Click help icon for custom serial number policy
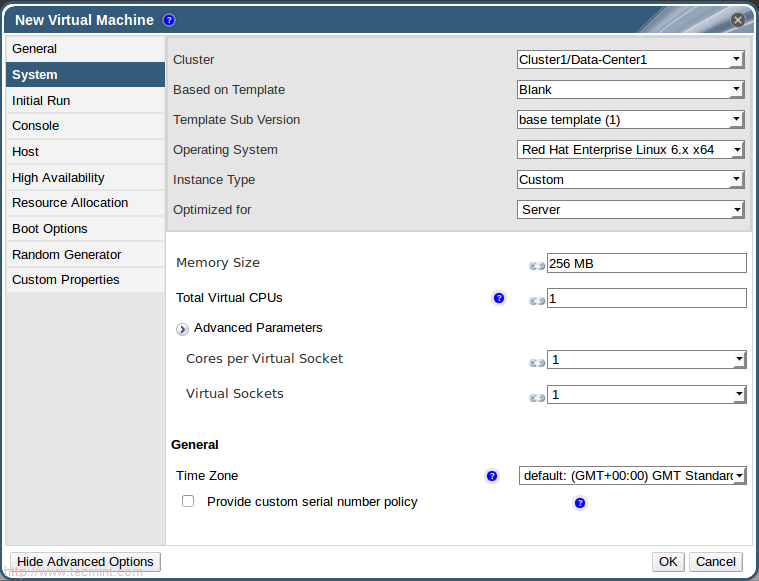 [580, 503]
